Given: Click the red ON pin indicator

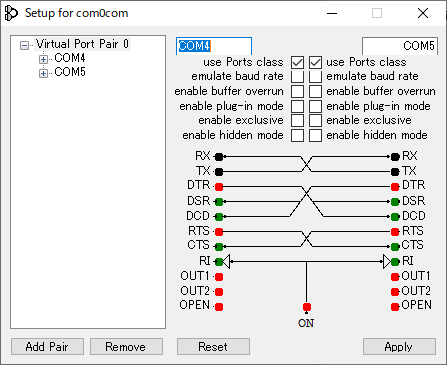Looking at the screenshot, I should click(307, 307).
